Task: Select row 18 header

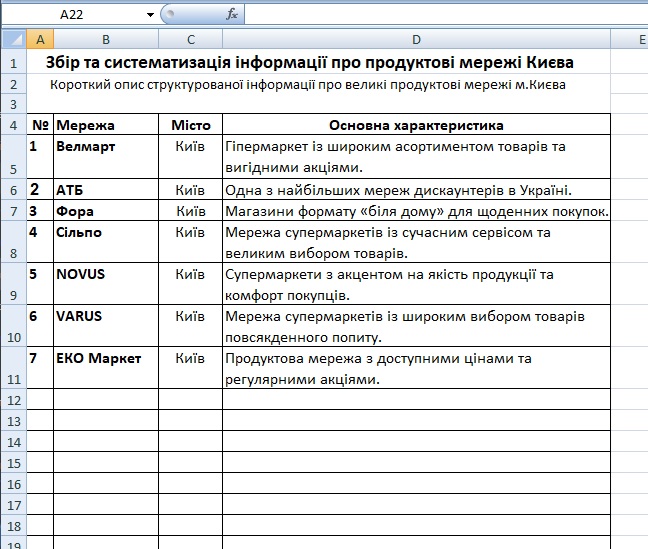Action: pyautogui.click(x=14, y=526)
